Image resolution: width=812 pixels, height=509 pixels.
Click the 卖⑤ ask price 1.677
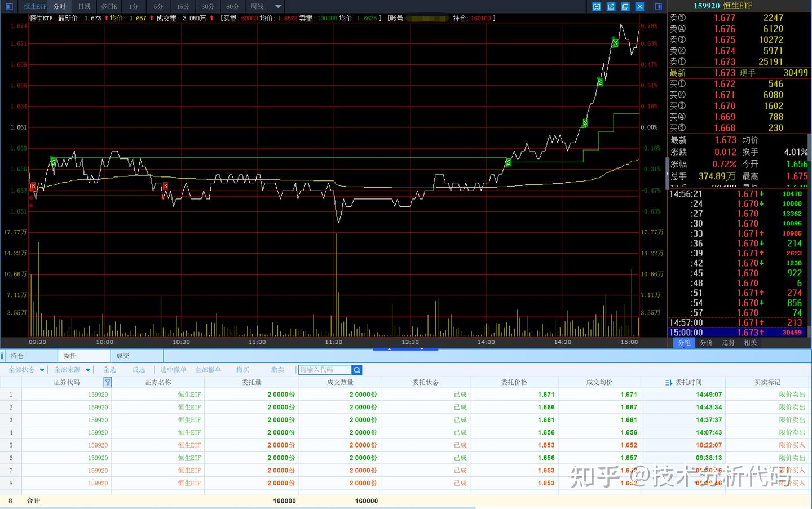[x=725, y=18]
